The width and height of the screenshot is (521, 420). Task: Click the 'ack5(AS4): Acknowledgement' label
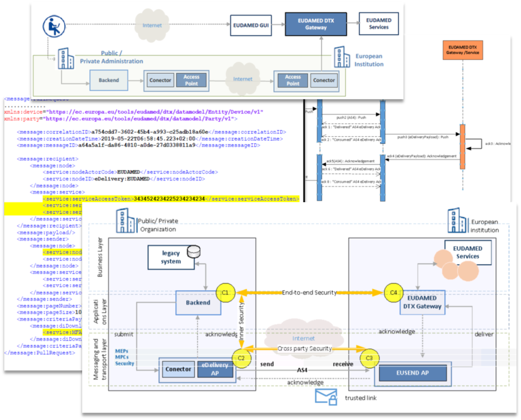[350, 161]
